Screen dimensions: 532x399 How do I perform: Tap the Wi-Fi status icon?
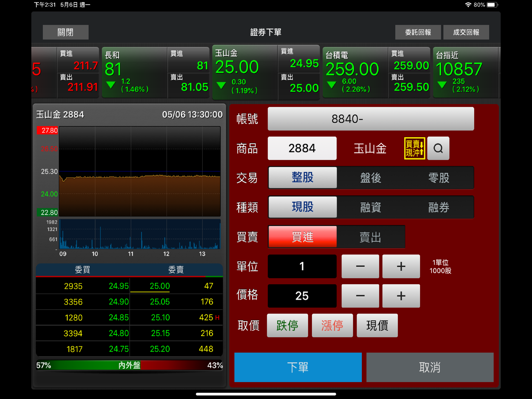[468, 5]
